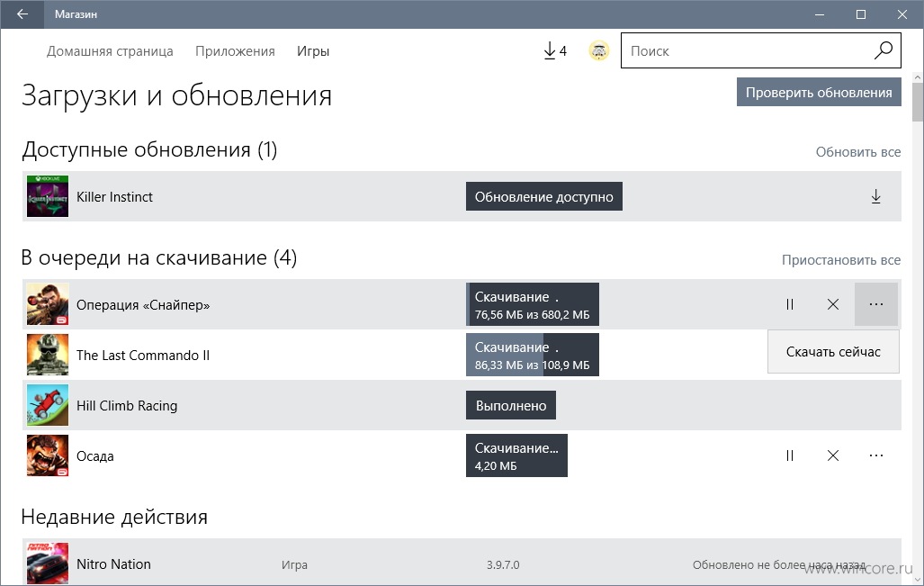The height and width of the screenshot is (586, 924).
Task: Cancel the Осада download
Action: pyautogui.click(x=832, y=455)
